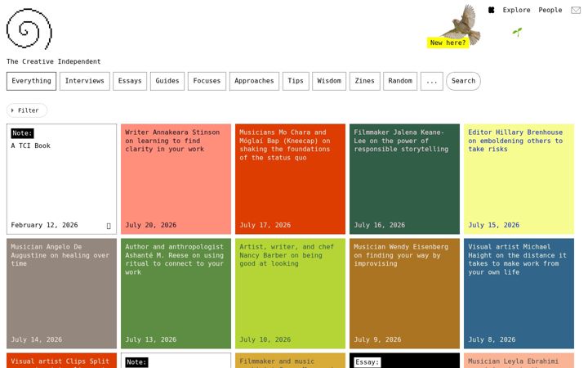Image resolution: width=588 pixels, height=368 pixels.
Task: Open the Essays tab
Action: 130,81
